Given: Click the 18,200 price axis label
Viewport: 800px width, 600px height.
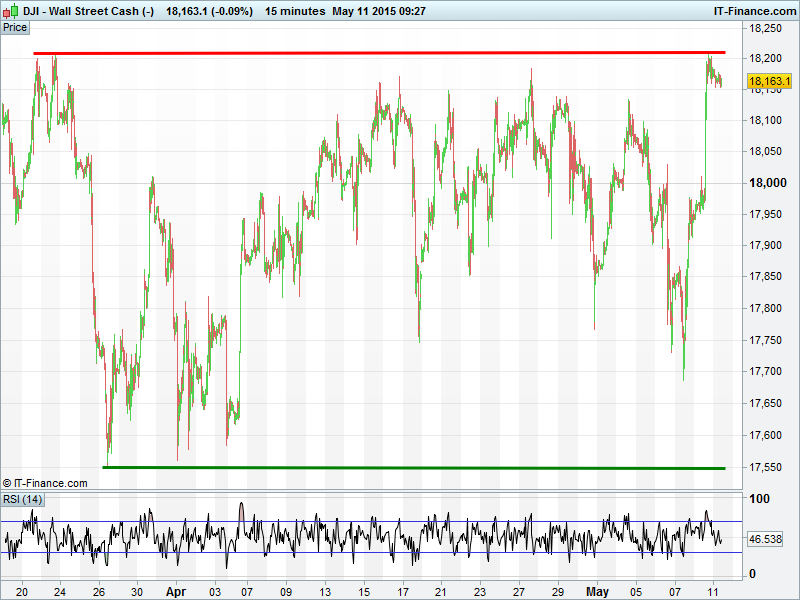Looking at the screenshot, I should click(x=765, y=58).
